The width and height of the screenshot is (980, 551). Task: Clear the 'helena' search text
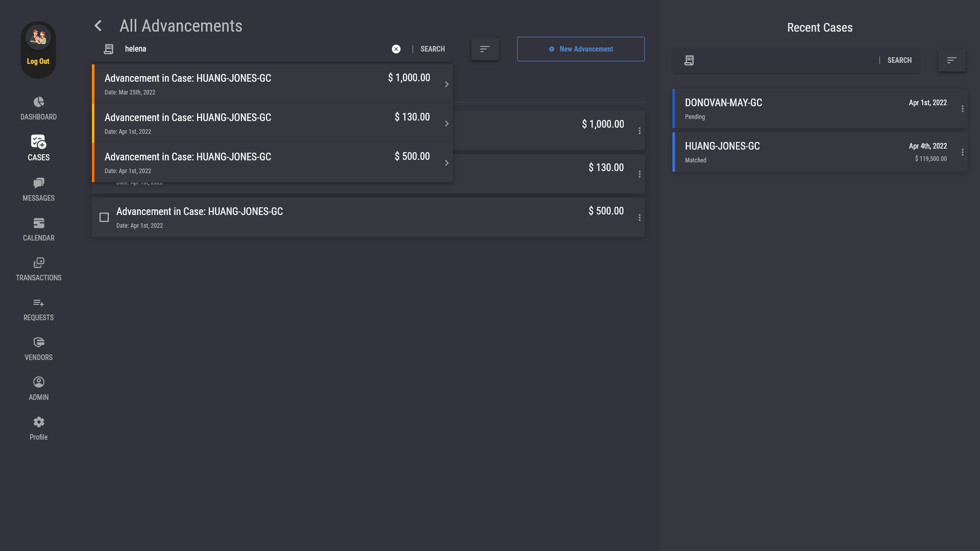[x=396, y=49]
